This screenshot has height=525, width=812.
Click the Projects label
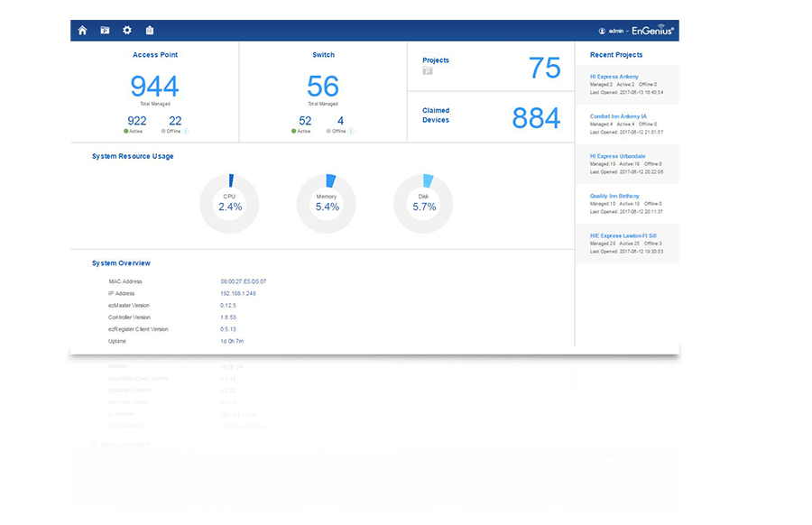436,60
